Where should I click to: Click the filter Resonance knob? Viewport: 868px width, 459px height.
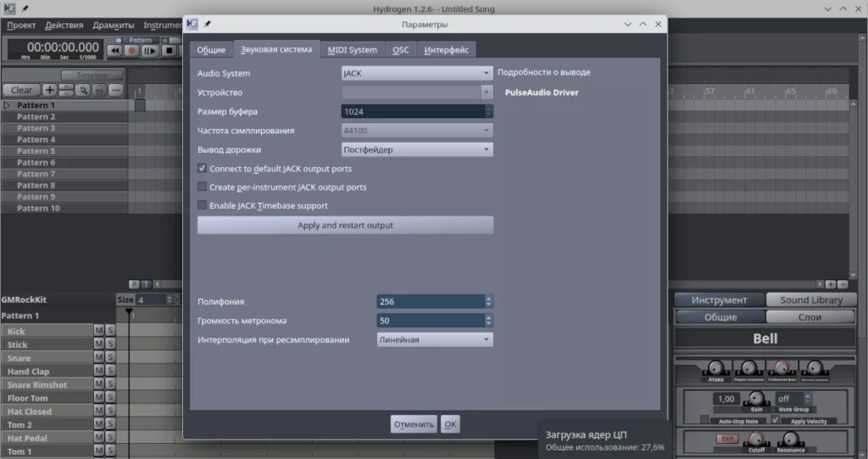pos(791,439)
